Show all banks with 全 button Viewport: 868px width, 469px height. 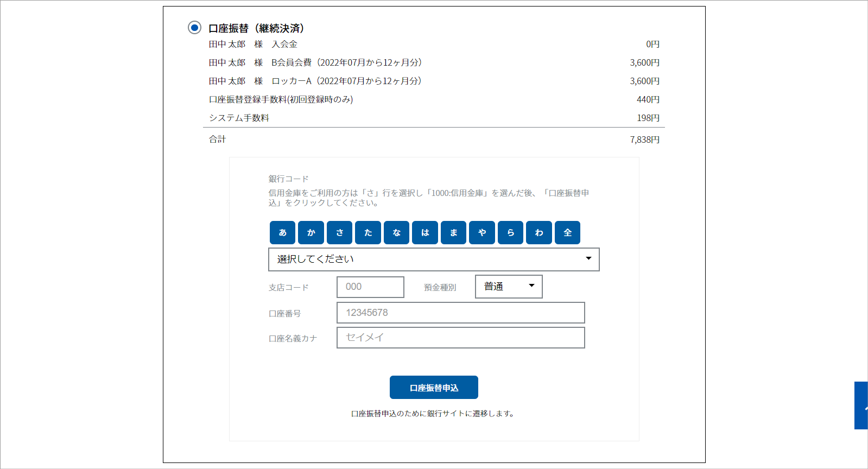567,232
